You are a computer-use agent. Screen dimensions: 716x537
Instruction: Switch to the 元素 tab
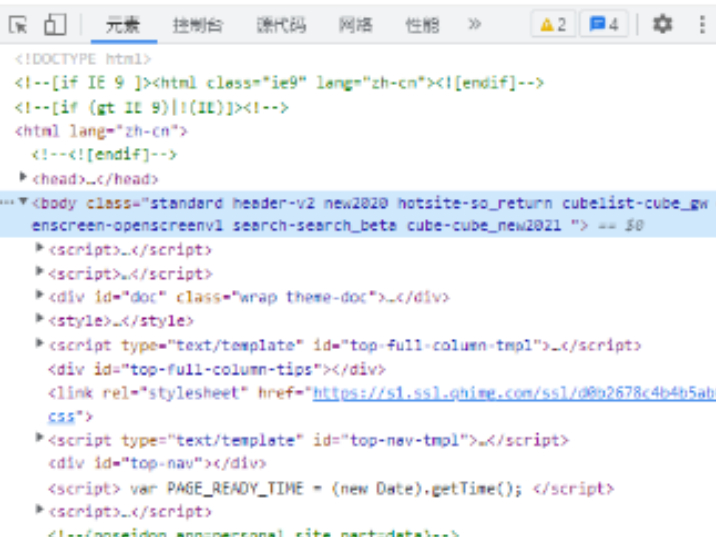point(123,25)
